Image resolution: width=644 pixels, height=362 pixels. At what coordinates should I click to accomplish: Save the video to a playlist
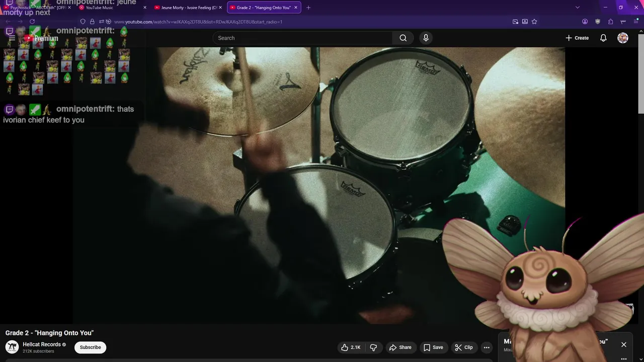pos(433,347)
